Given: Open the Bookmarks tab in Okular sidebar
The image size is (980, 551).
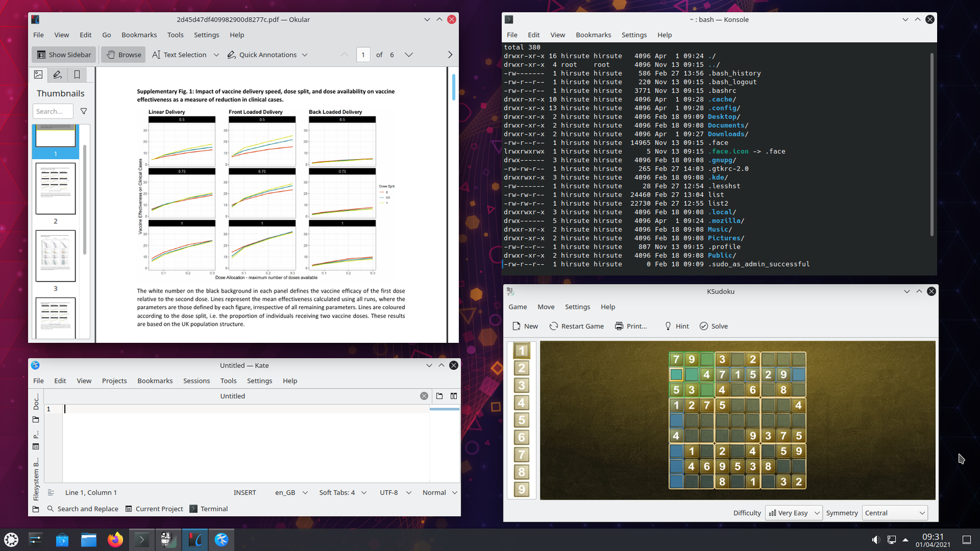Looking at the screenshot, I should coord(77,75).
